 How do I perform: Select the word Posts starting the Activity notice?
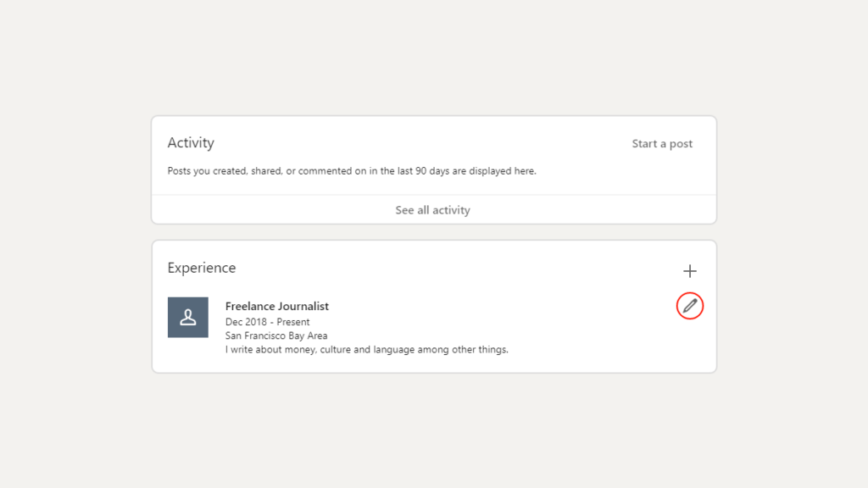pos(180,171)
